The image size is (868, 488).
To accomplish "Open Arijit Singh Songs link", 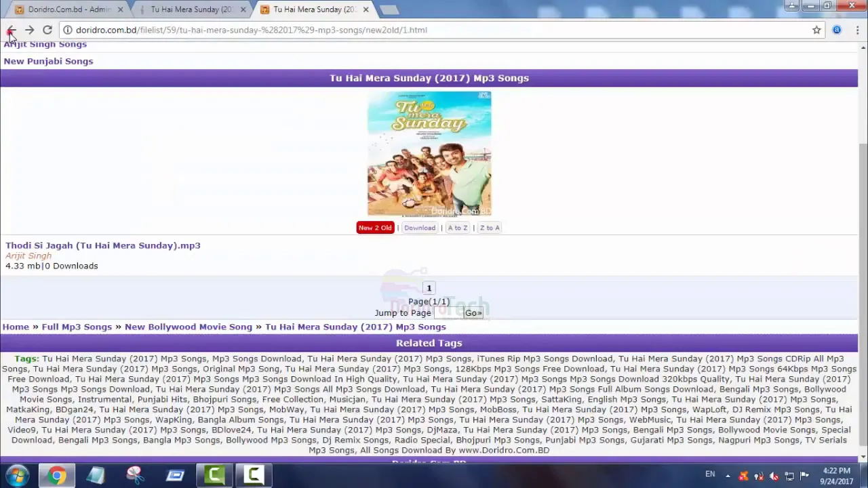I will pyautogui.click(x=45, y=44).
